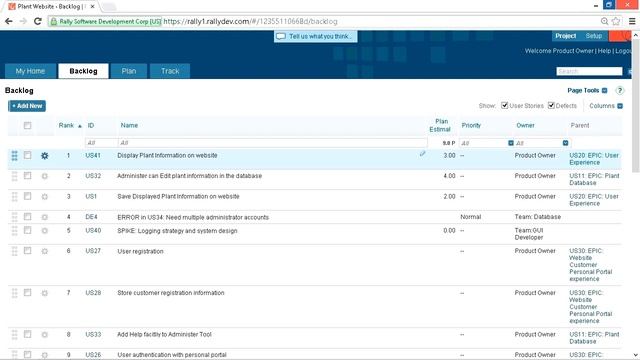Image resolution: width=640 pixels, height=360 pixels.
Task: Click the browser address bar URL
Action: 250,22
